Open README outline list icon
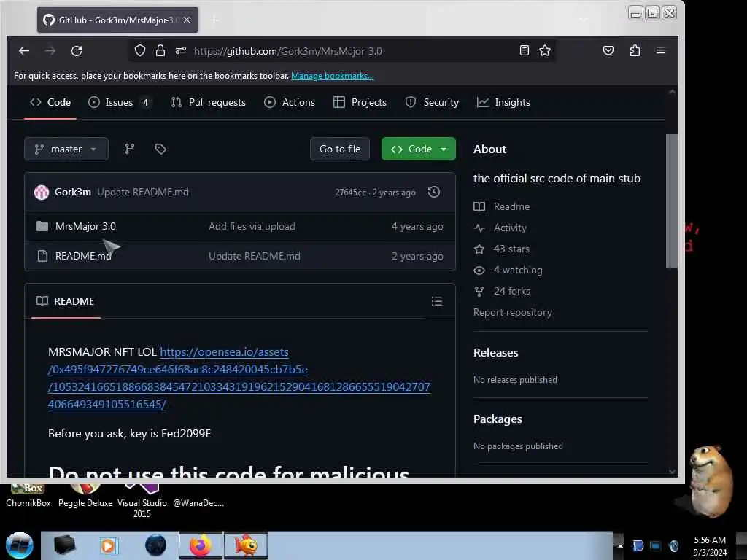The height and width of the screenshot is (560, 747). [x=437, y=301]
